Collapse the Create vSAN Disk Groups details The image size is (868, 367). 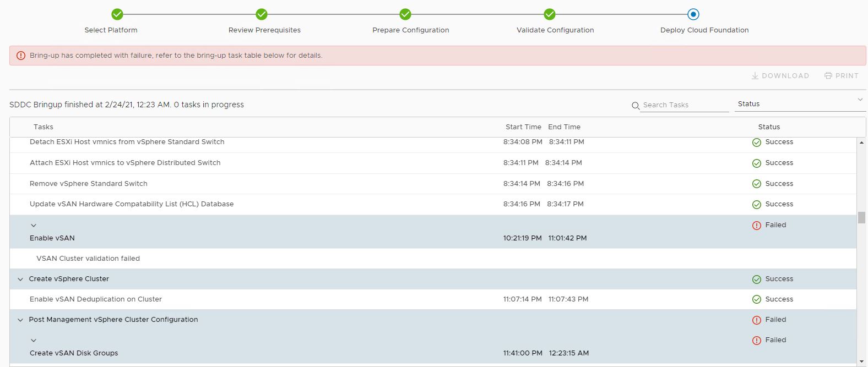(x=34, y=341)
